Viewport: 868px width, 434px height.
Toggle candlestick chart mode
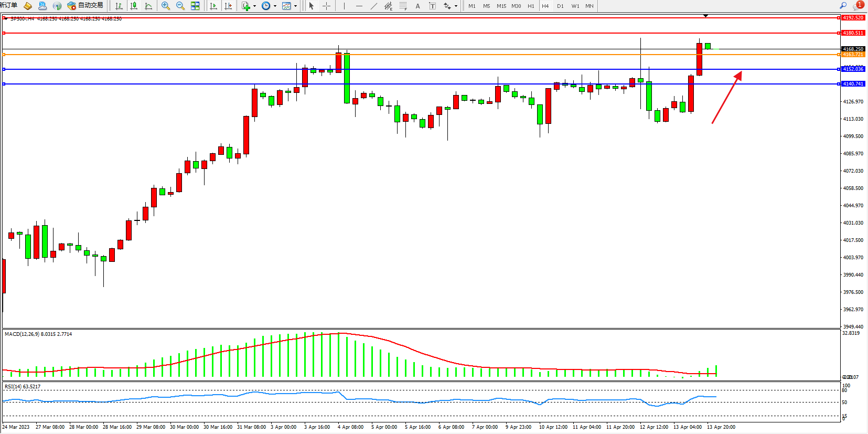[134, 6]
